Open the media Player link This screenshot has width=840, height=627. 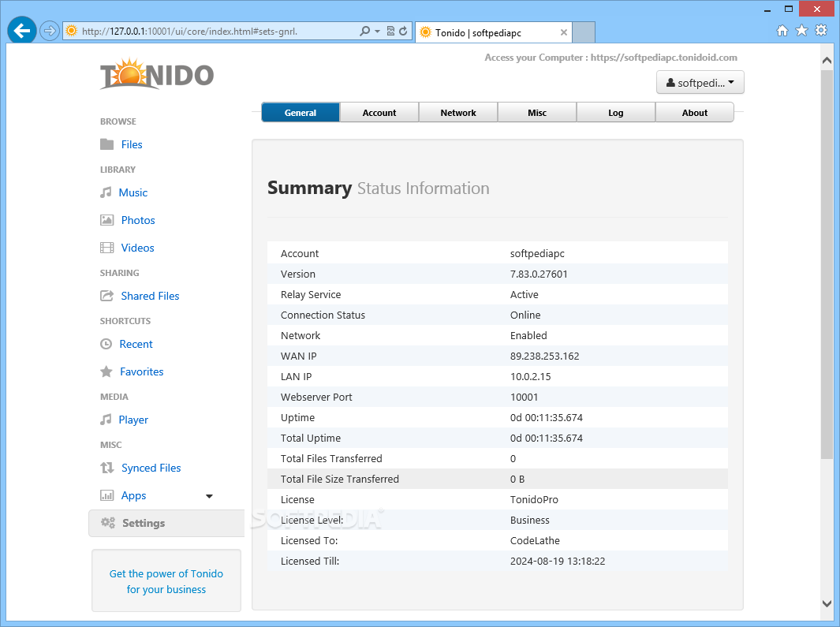coord(133,420)
